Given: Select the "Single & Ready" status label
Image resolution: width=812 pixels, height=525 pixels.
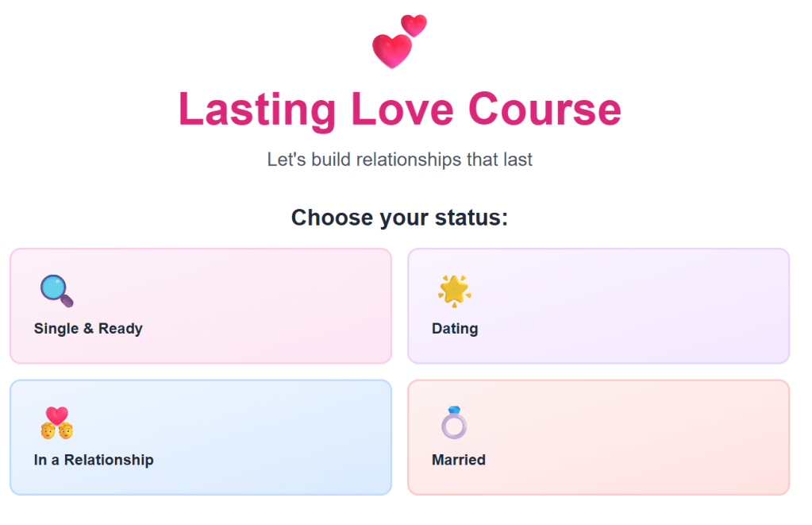Looking at the screenshot, I should click(x=88, y=329).
